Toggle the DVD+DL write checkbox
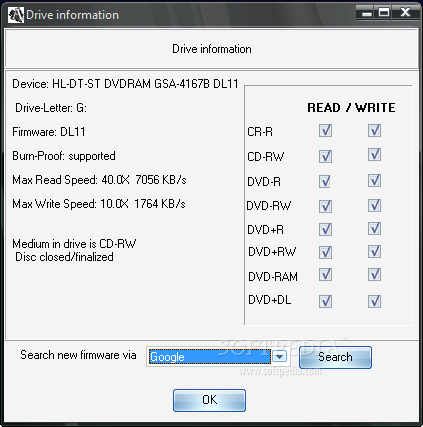 [x=374, y=301]
